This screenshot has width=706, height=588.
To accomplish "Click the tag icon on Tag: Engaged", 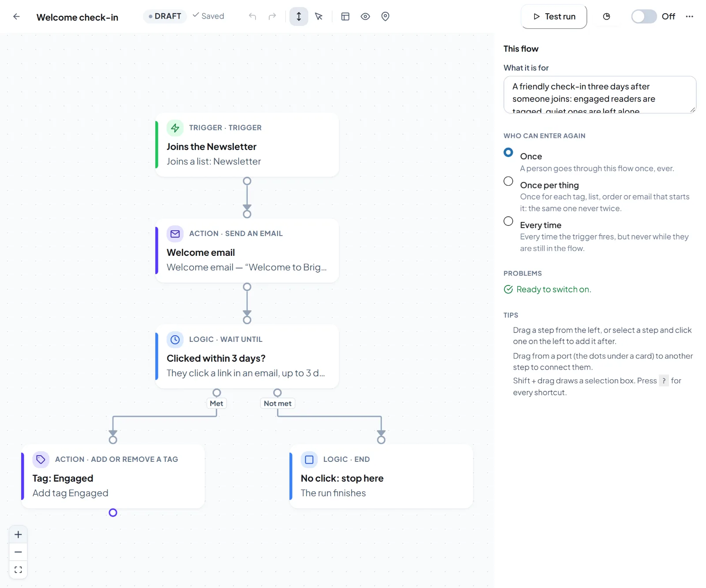I will [x=41, y=460].
